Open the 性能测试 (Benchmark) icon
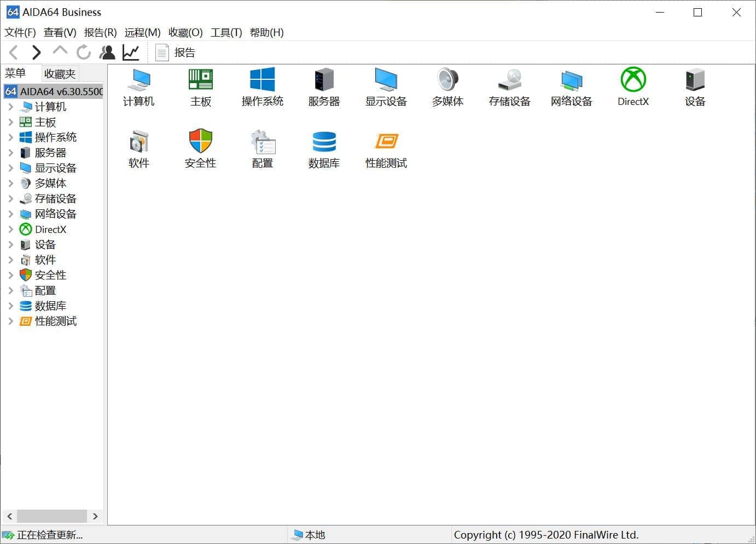This screenshot has width=756, height=544. coord(386,148)
